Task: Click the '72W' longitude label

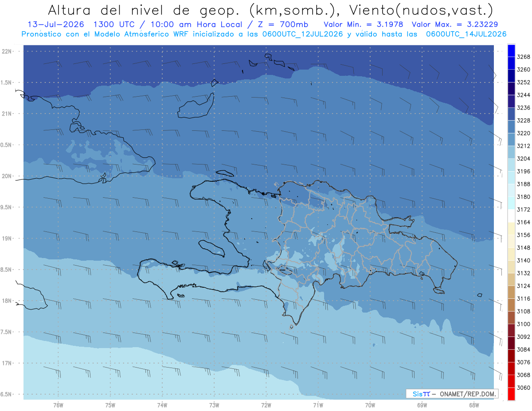Action: pyautogui.click(x=266, y=405)
